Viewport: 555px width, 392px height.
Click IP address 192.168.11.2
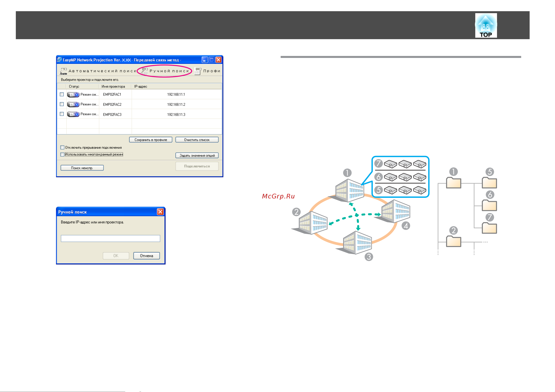pyautogui.click(x=176, y=104)
